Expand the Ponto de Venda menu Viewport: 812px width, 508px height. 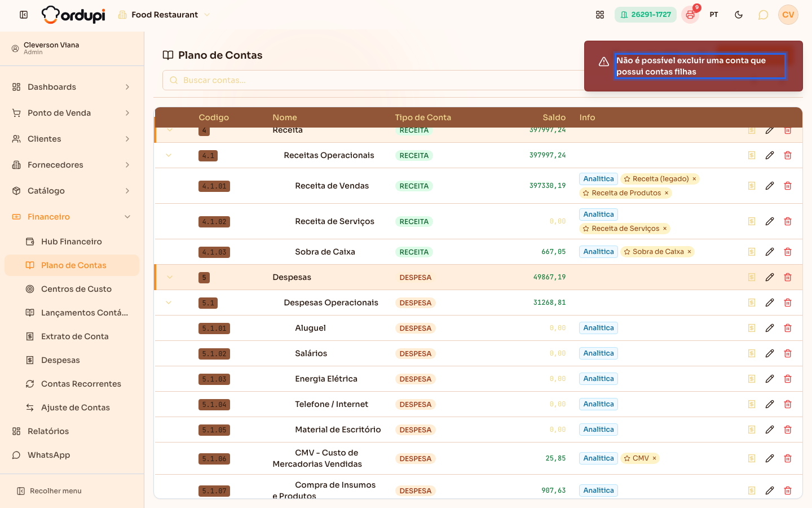coord(72,113)
